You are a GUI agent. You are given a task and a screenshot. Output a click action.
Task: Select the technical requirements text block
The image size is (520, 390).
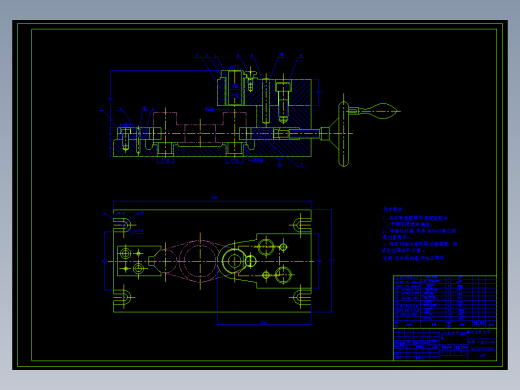coord(419,234)
